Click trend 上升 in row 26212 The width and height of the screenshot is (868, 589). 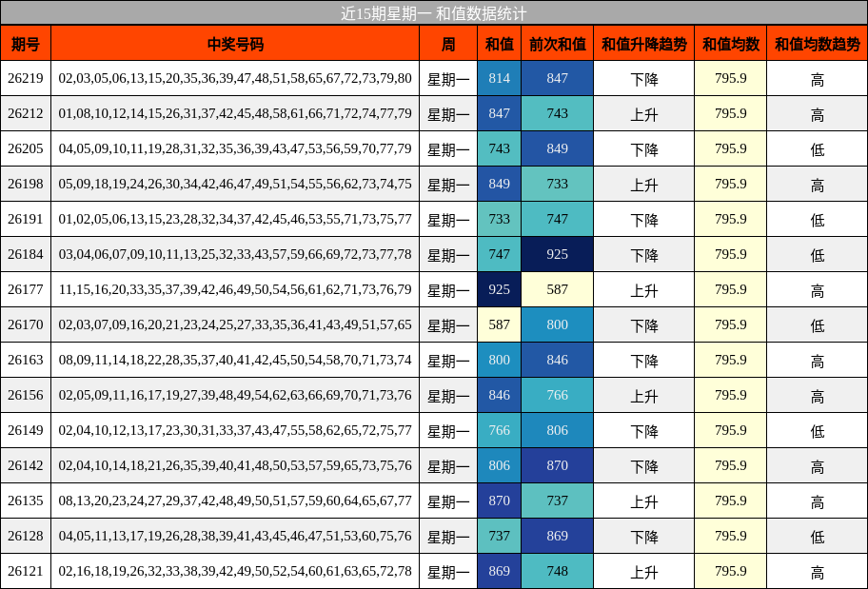(x=644, y=113)
